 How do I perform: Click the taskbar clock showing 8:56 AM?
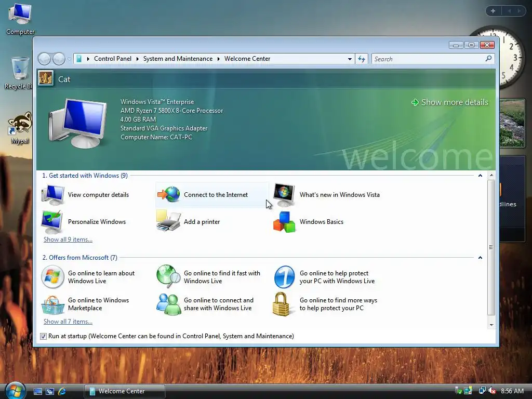512,391
